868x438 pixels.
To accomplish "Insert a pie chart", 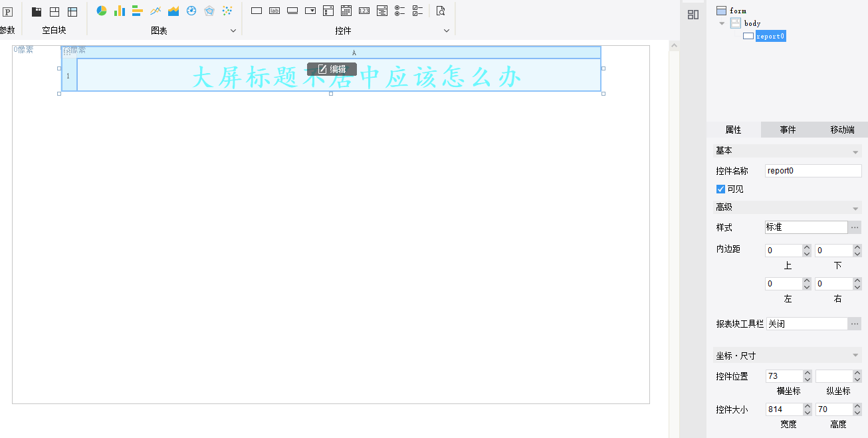I will pos(102,11).
